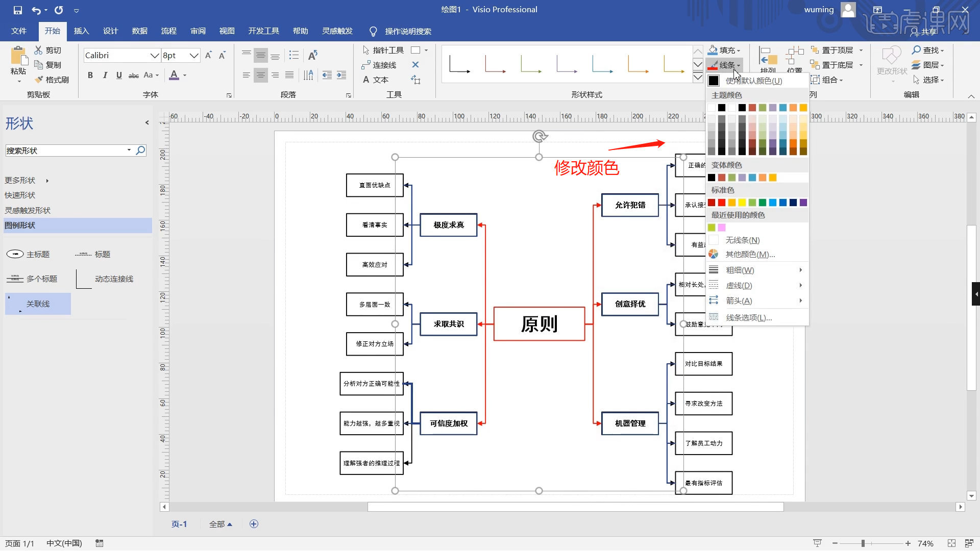Open 其他颜色(M) color dialog
The image size is (980, 551).
pos(748,254)
